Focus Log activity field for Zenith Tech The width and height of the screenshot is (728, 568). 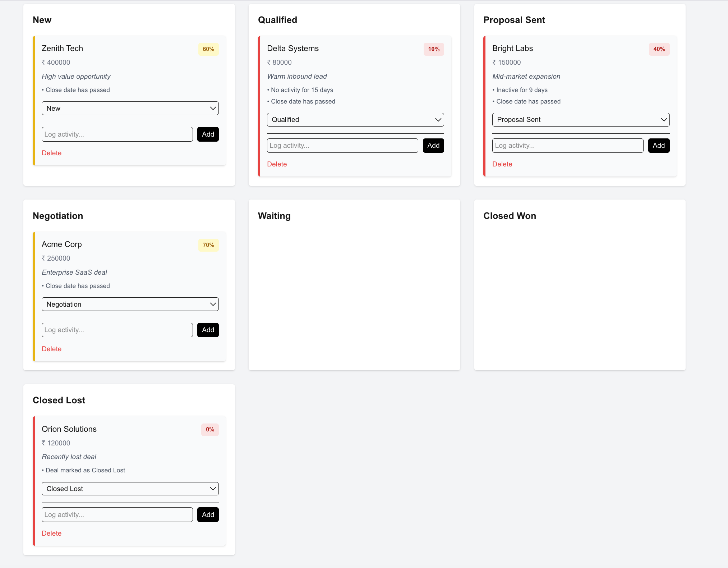click(117, 134)
